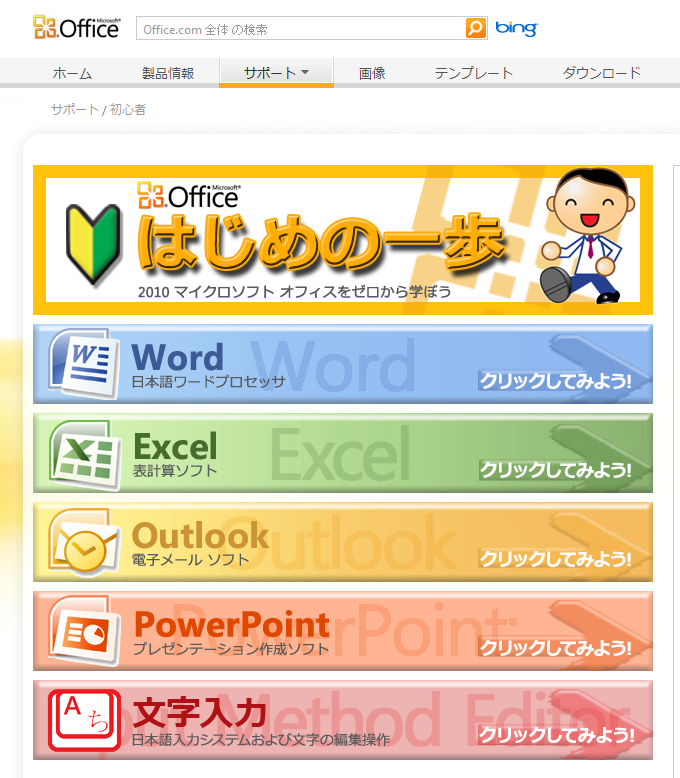The width and height of the screenshot is (680, 778).
Task: Switch to the テンプレート tab
Action: pyautogui.click(x=474, y=73)
